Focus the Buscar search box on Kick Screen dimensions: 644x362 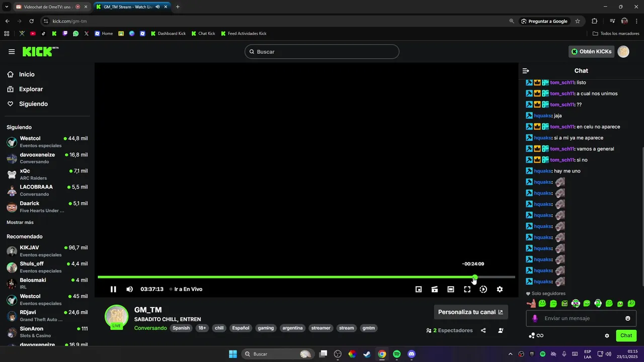point(322,52)
